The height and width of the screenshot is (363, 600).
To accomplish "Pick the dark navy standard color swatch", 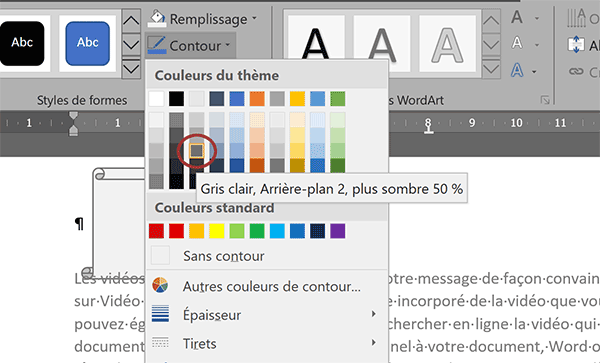I will click(318, 231).
